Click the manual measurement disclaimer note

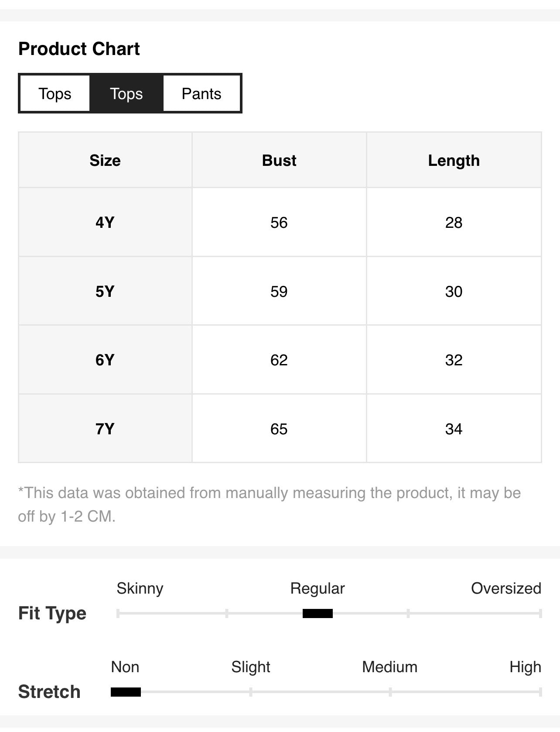(270, 505)
